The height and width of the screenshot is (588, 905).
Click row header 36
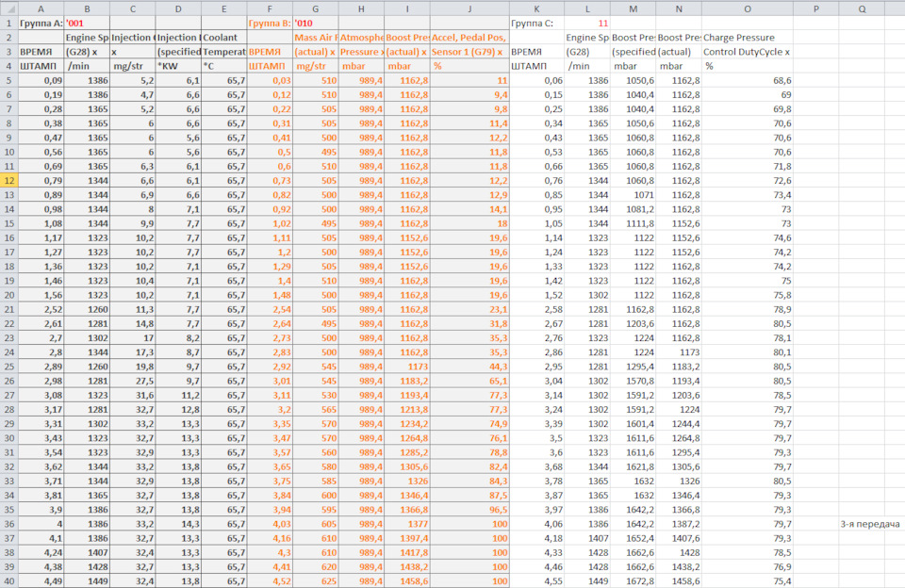pyautogui.click(x=8, y=524)
